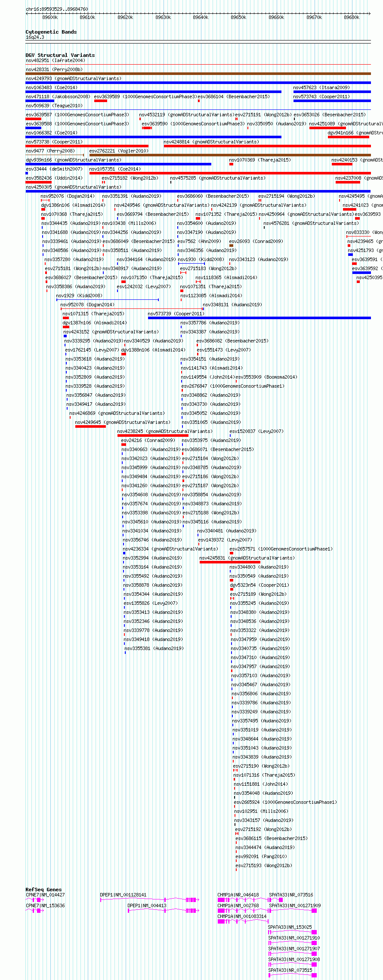Select the 16q24.3 band label
Image resolution: width=383 pixels, height=980 pixels.
[x=35, y=37]
